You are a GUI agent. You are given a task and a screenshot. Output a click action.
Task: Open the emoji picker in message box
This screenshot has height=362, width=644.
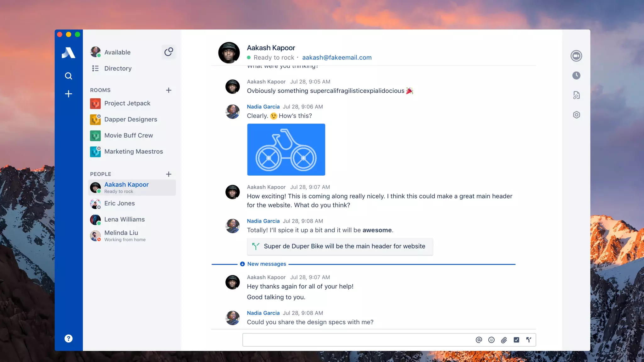(491, 340)
